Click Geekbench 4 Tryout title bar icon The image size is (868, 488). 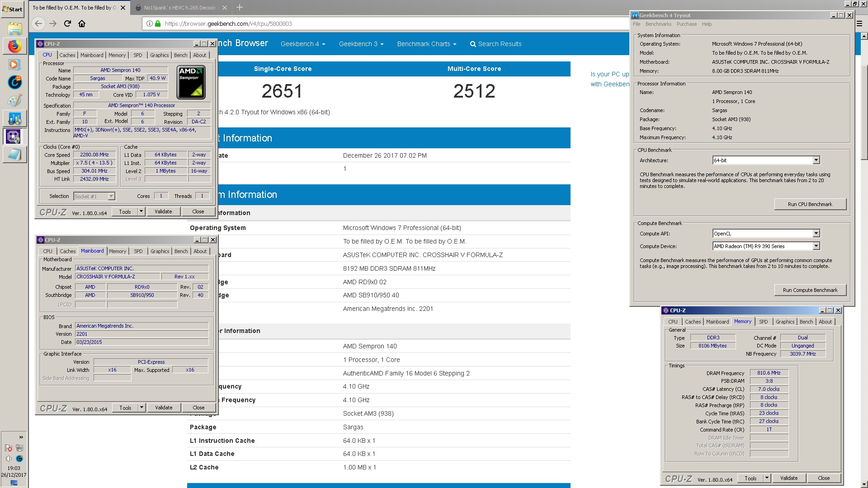[635, 15]
